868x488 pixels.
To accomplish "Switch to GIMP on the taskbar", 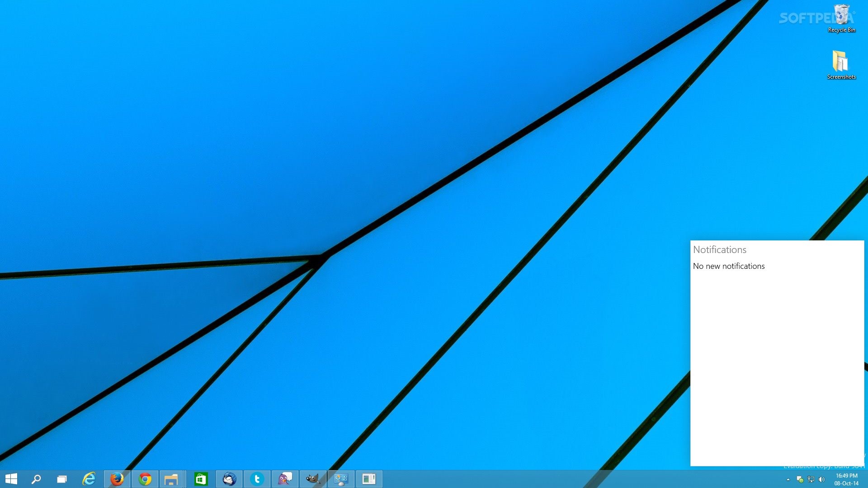I will click(313, 479).
